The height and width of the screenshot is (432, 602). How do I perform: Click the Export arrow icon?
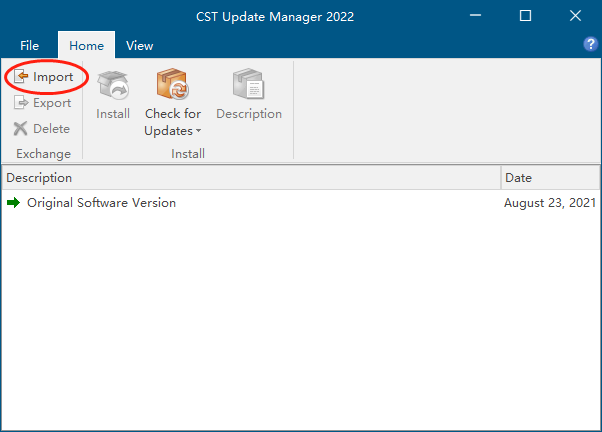[x=21, y=103]
